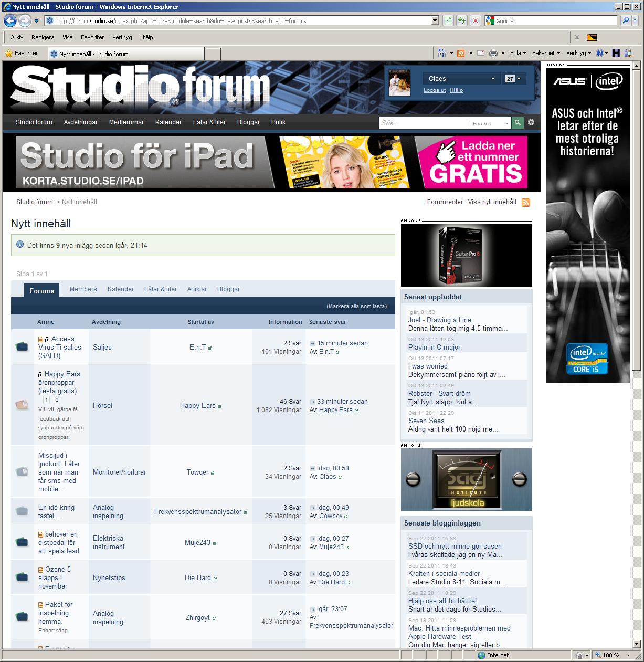The height and width of the screenshot is (662, 644).
Task: Click the RSS feeds icon in command bar
Action: coord(461,53)
